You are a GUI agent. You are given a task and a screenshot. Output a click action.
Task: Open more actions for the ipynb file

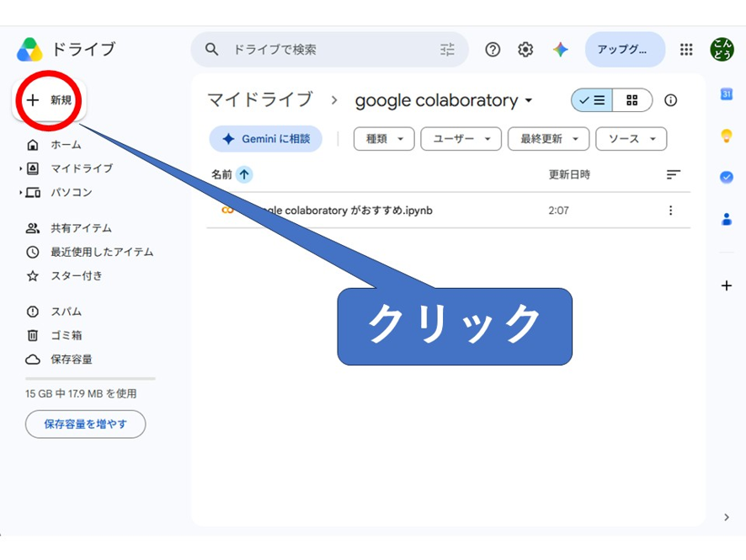670,211
